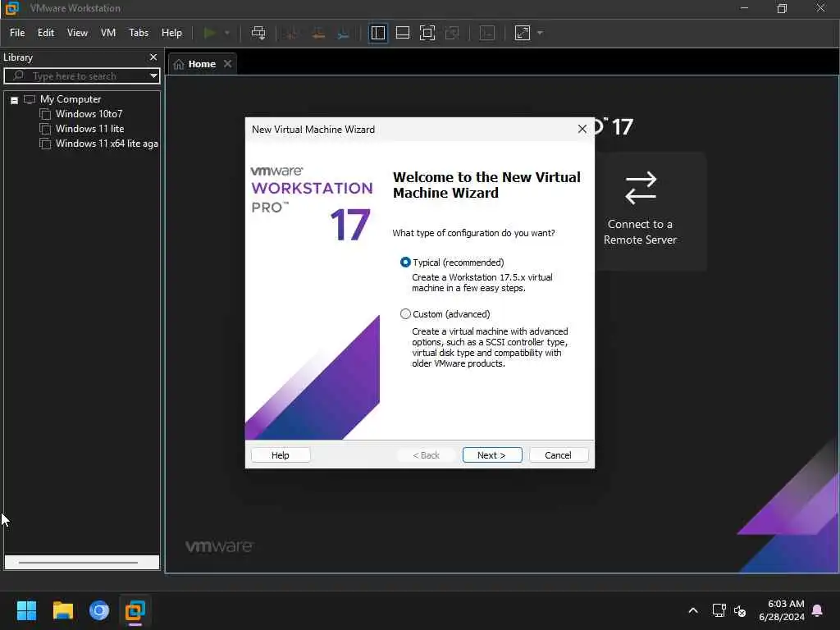
Task: Select the Windows 10to7 virtual machine
Action: [x=89, y=114]
